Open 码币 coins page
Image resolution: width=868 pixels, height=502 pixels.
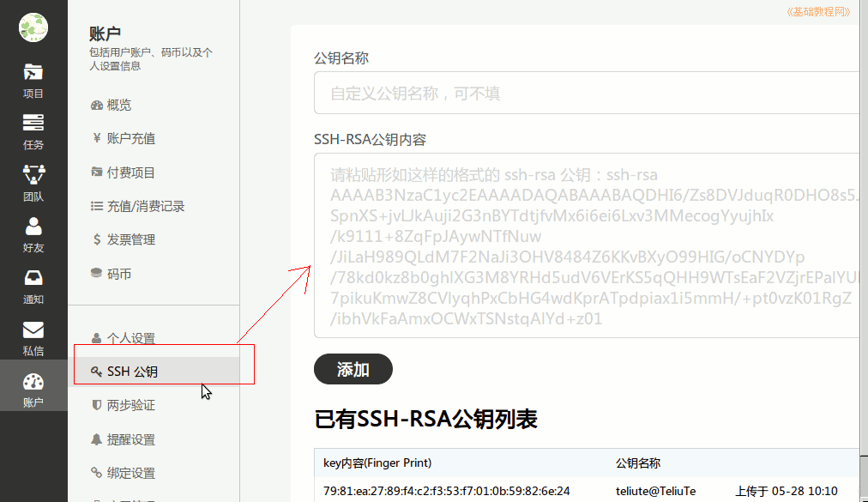coord(119,274)
